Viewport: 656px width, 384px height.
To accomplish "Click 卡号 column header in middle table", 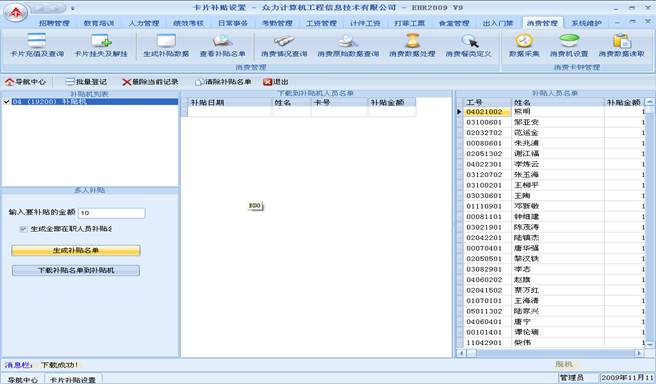I will tap(339, 102).
